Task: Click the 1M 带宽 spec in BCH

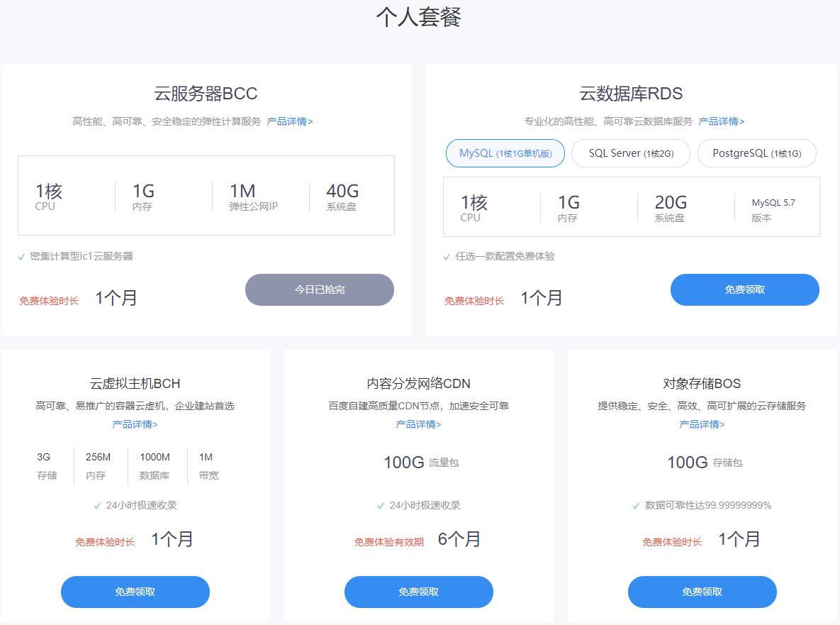Action: tap(208, 466)
